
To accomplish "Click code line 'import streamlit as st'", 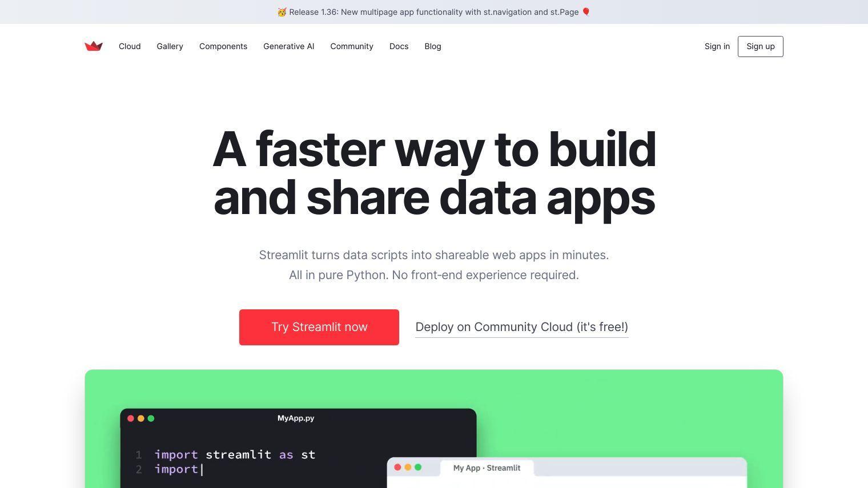I will coord(235,454).
